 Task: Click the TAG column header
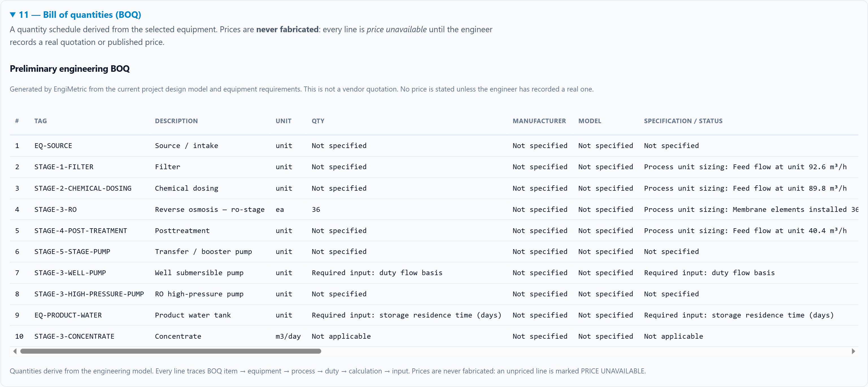coord(40,121)
